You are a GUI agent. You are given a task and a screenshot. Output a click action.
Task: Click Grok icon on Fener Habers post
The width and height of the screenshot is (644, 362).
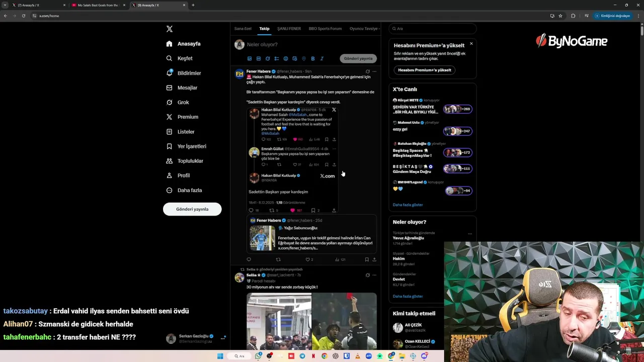click(368, 71)
